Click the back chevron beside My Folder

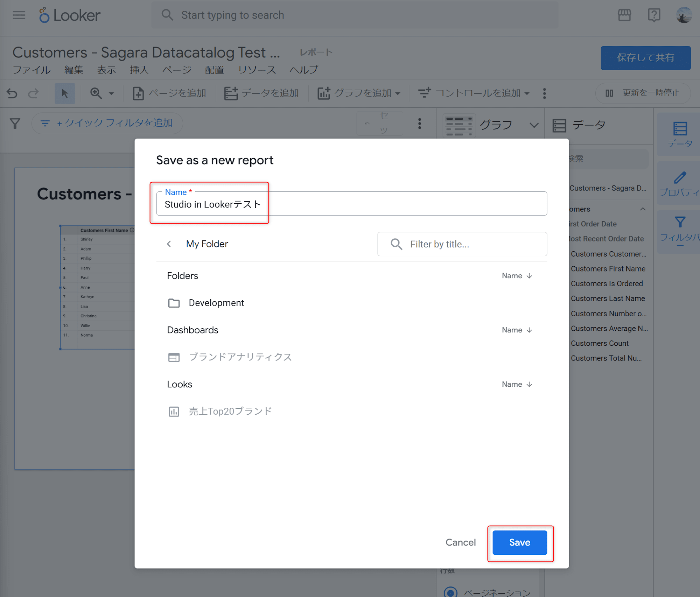click(x=169, y=244)
